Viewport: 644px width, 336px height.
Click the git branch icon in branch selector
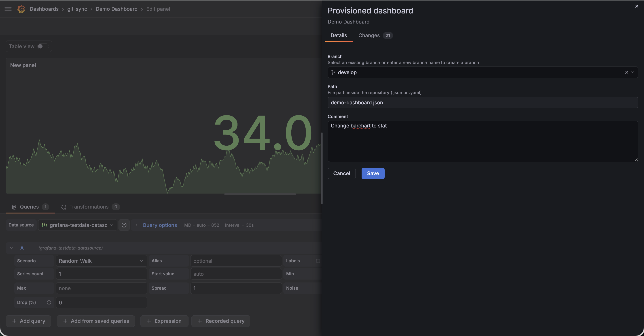333,72
